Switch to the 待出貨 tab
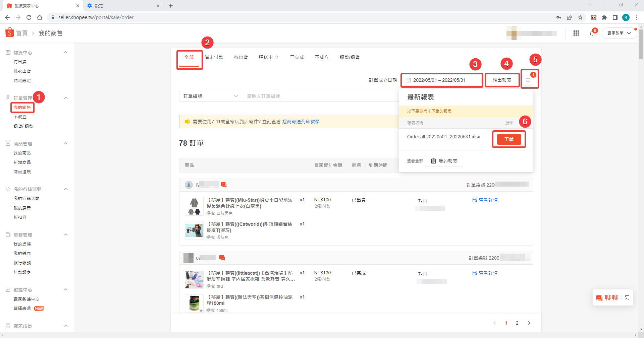This screenshot has width=644, height=338. (x=241, y=57)
